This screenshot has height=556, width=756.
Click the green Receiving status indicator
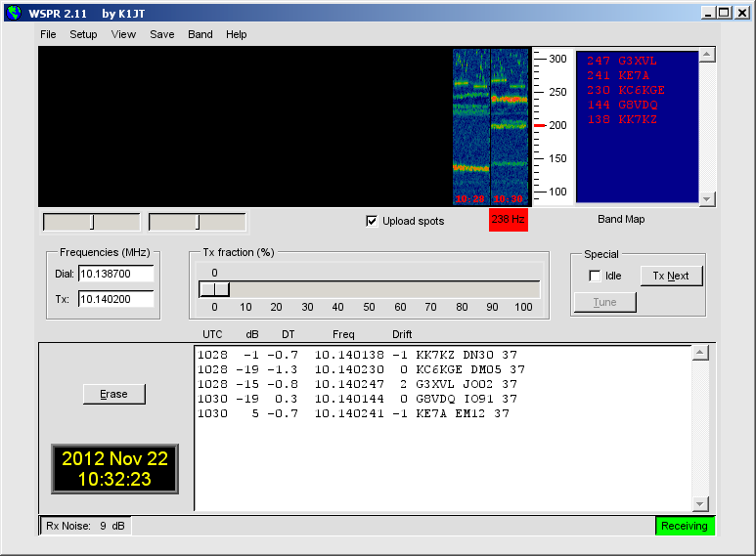pyautogui.click(x=685, y=526)
